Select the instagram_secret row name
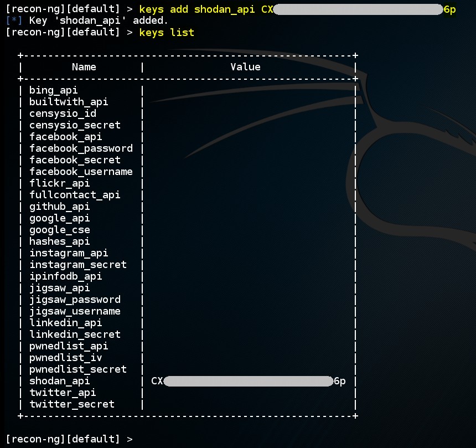 pos(78,265)
